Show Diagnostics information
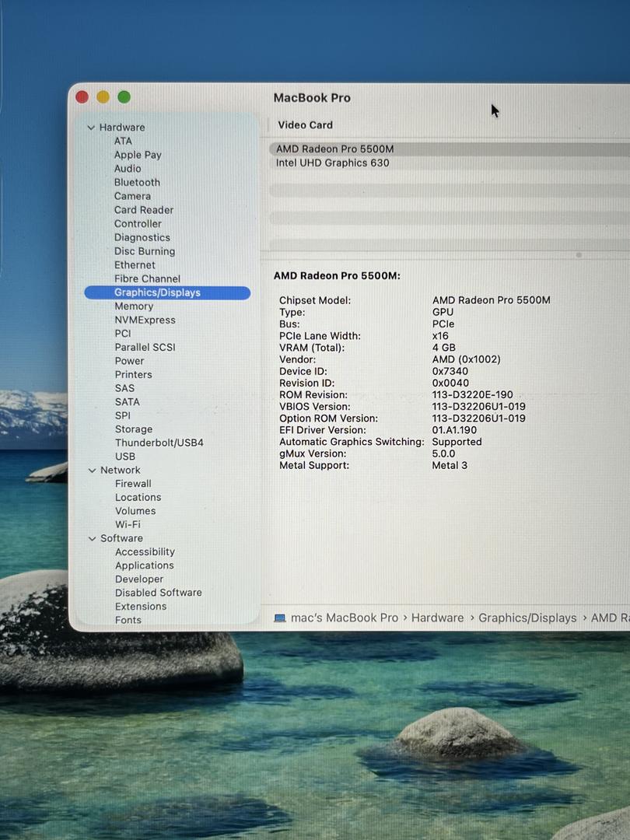Image resolution: width=630 pixels, height=840 pixels. click(x=142, y=237)
